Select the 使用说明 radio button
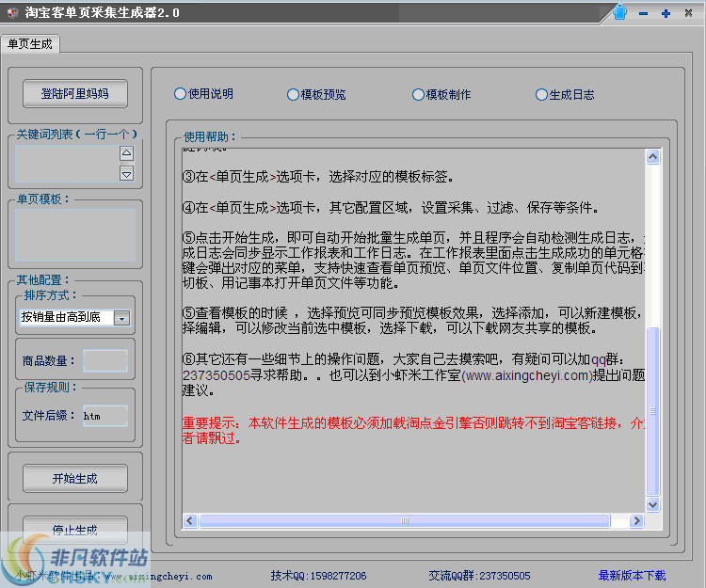The height and width of the screenshot is (588, 706). pyautogui.click(x=203, y=93)
